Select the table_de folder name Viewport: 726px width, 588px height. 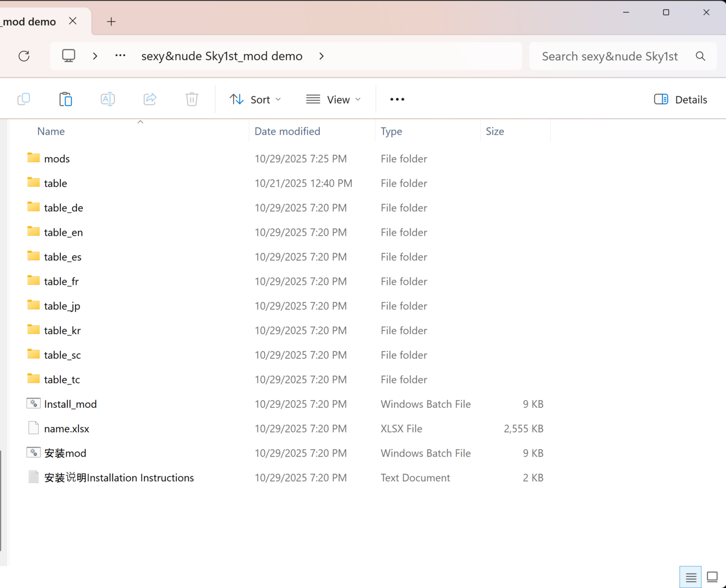tap(63, 207)
